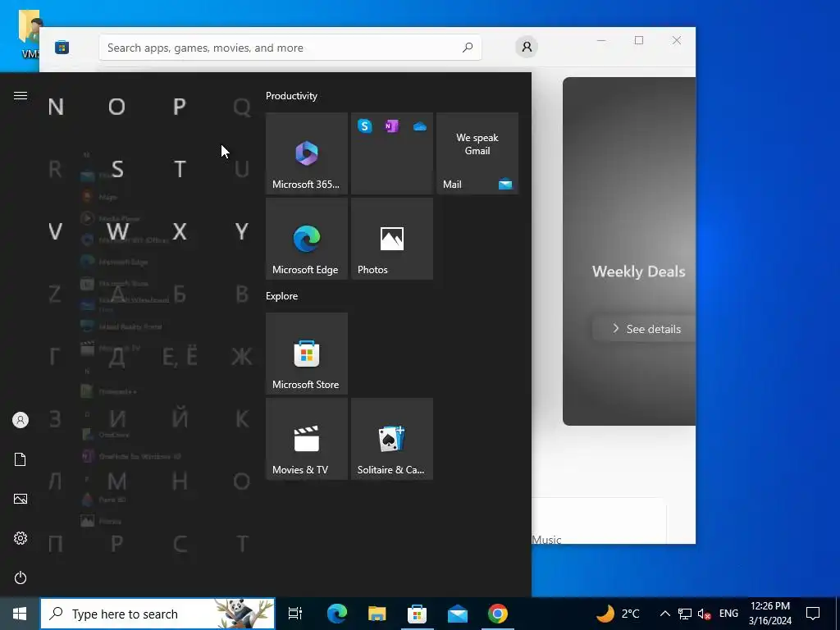
Task: Open the Mail tile in Productivity
Action: [x=477, y=153]
